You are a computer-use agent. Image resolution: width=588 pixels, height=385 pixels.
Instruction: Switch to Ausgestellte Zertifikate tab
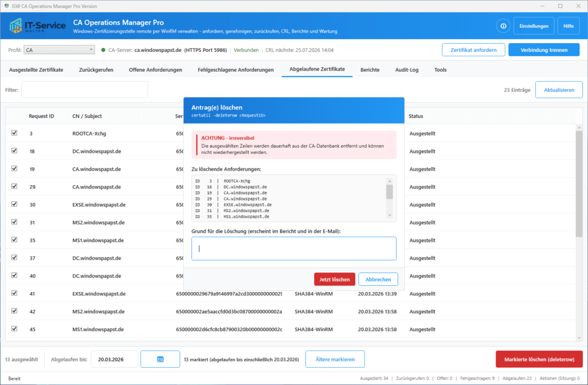coord(36,70)
